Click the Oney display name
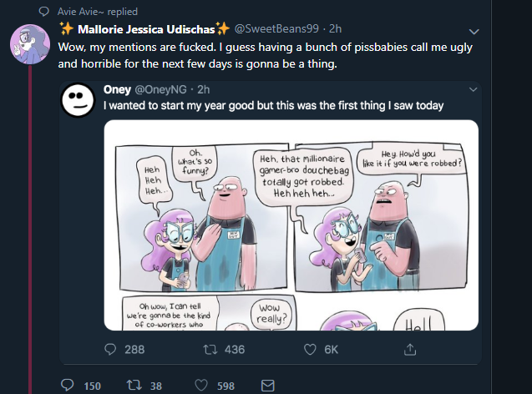This screenshot has width=532, height=394. pos(117,89)
